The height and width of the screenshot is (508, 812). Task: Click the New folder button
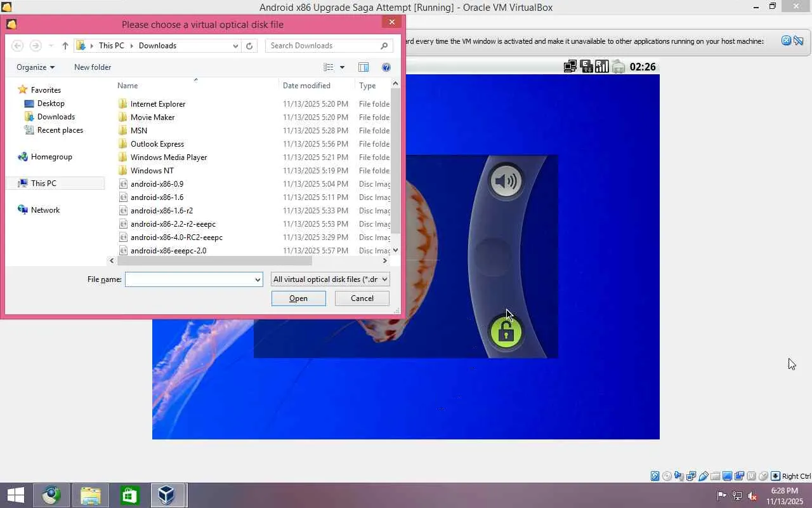(x=93, y=67)
